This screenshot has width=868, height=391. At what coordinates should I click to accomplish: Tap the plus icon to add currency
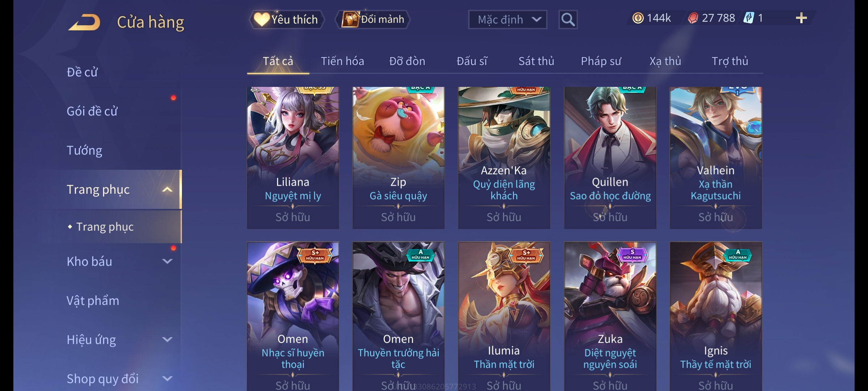click(801, 18)
